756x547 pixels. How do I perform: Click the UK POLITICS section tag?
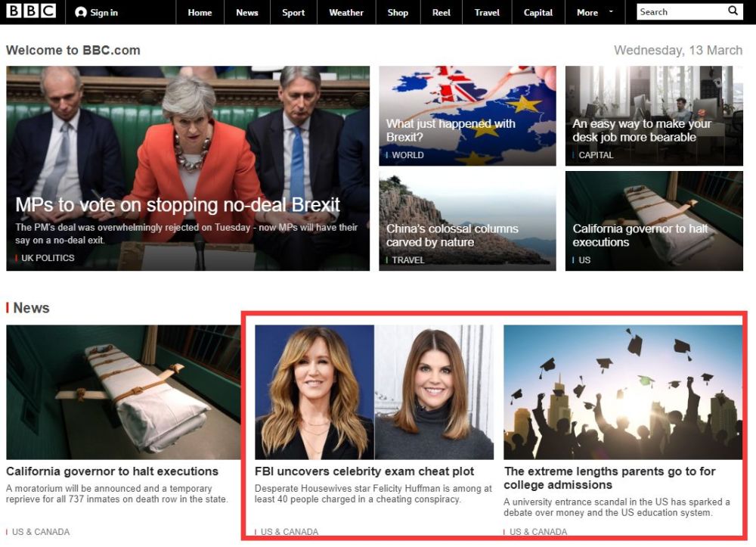pyautogui.click(x=47, y=258)
